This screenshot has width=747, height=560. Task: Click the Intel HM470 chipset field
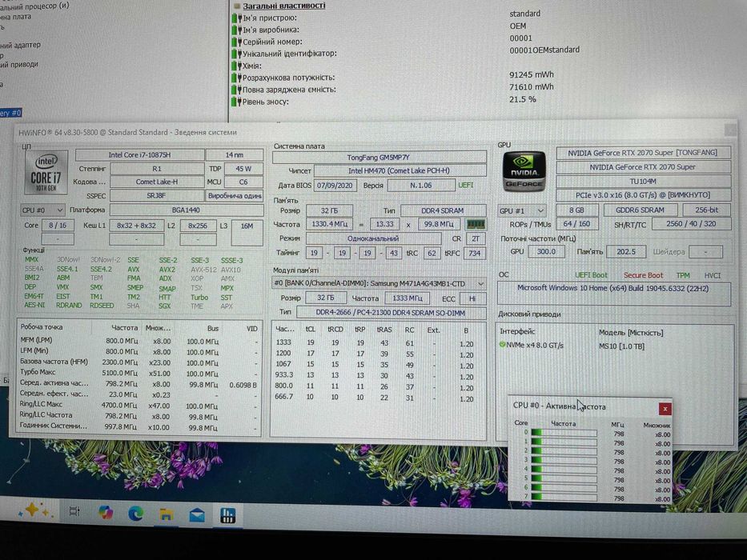[400, 170]
